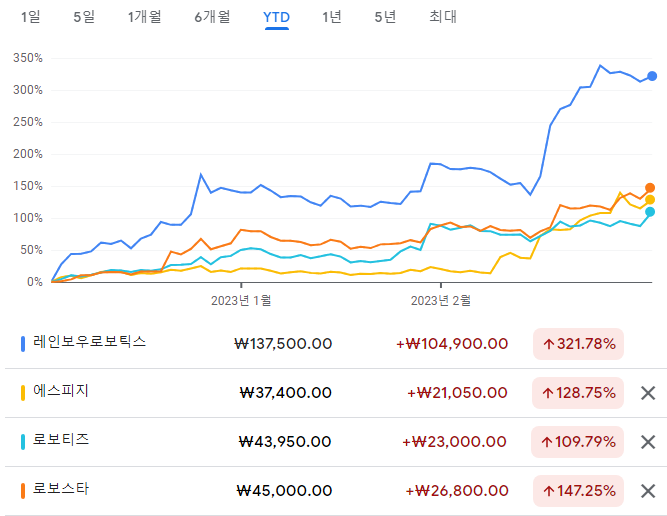This screenshot has height=516, width=667.
Task: Show the 최대 range chart
Action: (x=443, y=17)
